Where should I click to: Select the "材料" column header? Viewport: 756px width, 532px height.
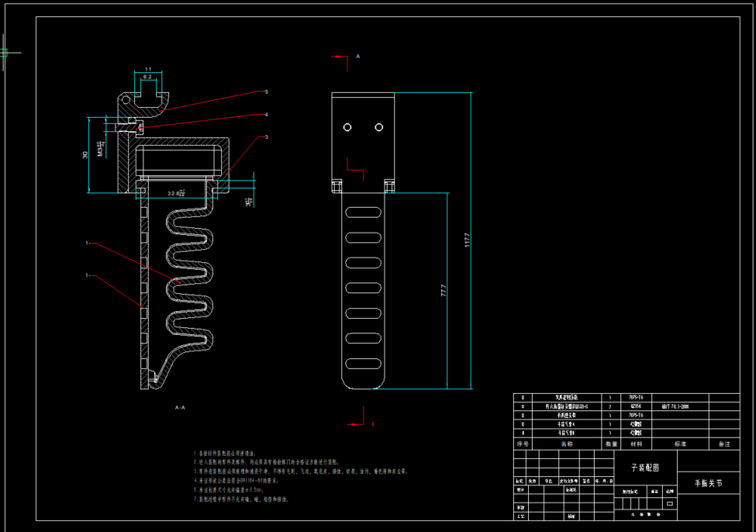coord(637,444)
